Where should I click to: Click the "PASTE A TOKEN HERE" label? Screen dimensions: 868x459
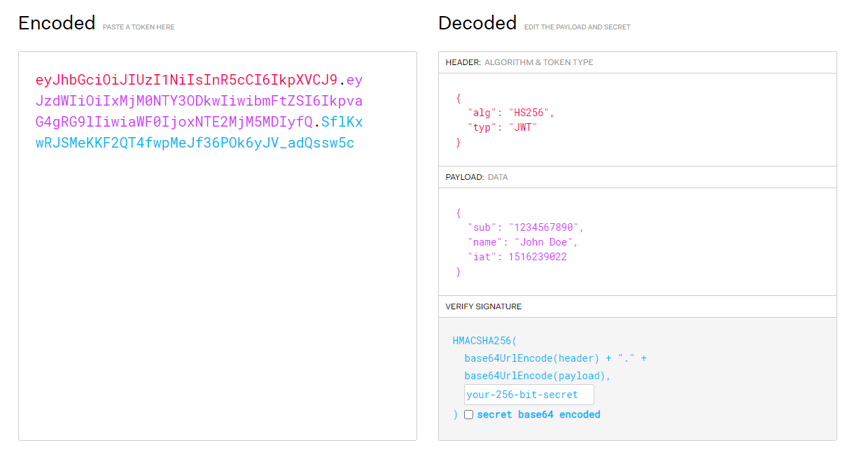click(x=139, y=27)
